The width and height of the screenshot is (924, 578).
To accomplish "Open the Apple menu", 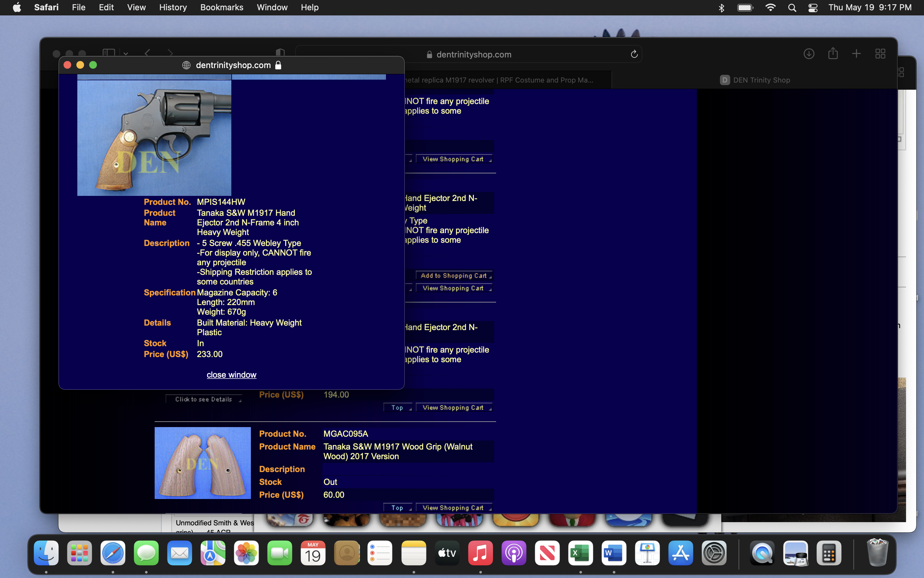I will pos(17,7).
